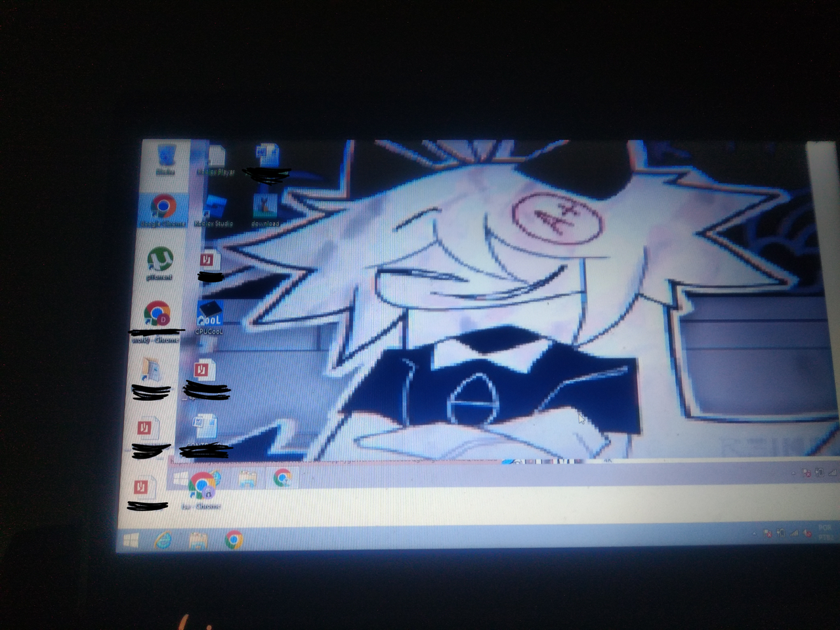Launch Google Chrome from the taskbar
The height and width of the screenshot is (630, 840).
(234, 540)
